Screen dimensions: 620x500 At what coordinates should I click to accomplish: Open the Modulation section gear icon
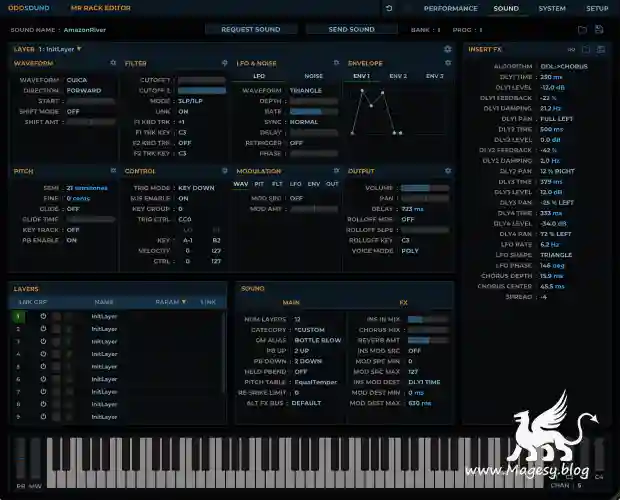[x=336, y=171]
